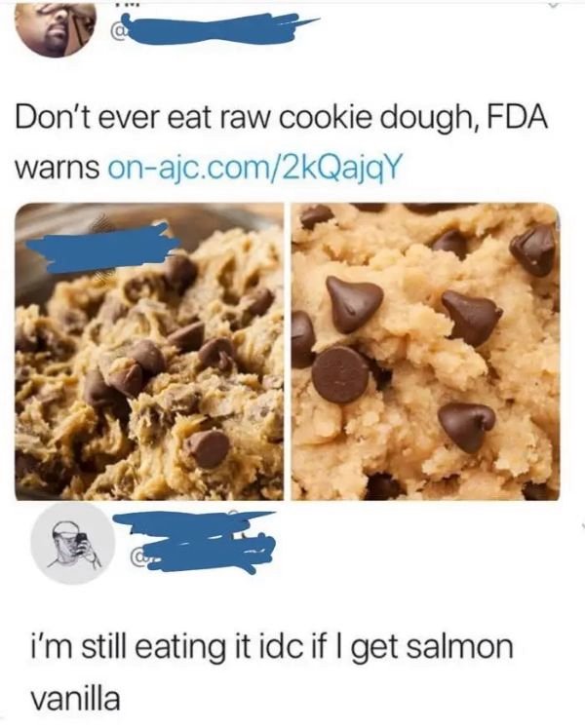Open the original poster's profile photo
The image size is (585, 728).
tap(56, 29)
